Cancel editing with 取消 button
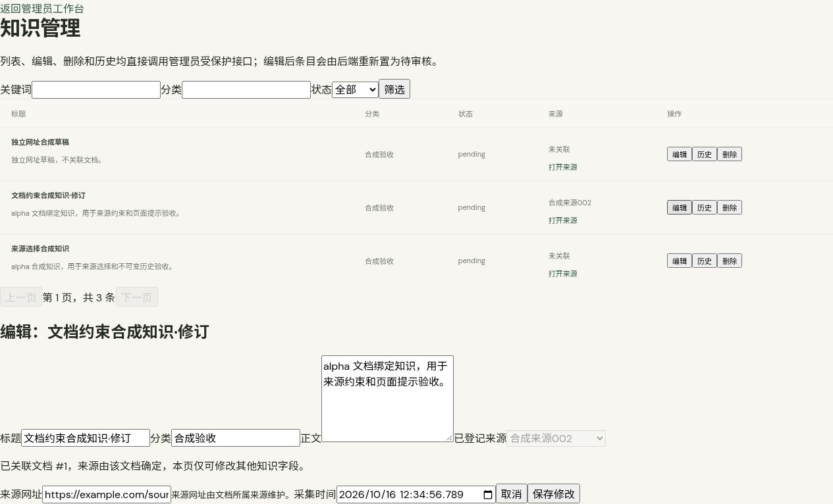 [512, 494]
